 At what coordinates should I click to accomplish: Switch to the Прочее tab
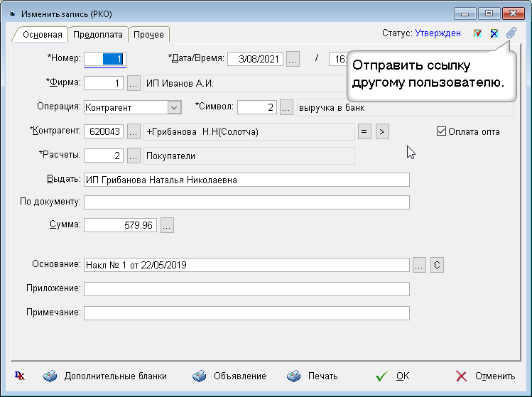coord(148,34)
